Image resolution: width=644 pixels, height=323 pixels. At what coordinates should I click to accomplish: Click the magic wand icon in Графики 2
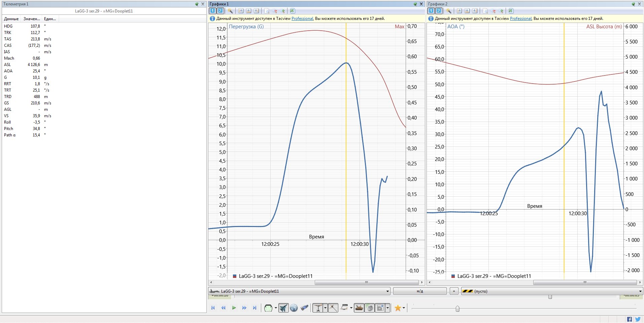448,11
